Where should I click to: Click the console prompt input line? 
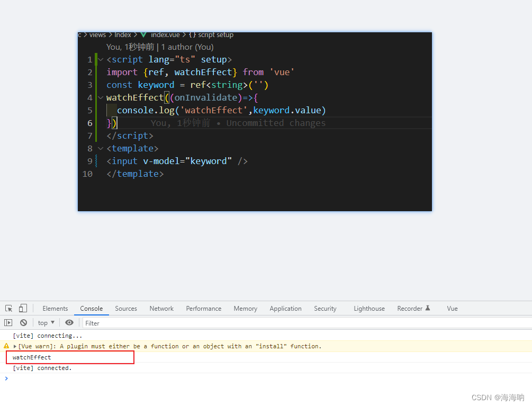point(266,378)
